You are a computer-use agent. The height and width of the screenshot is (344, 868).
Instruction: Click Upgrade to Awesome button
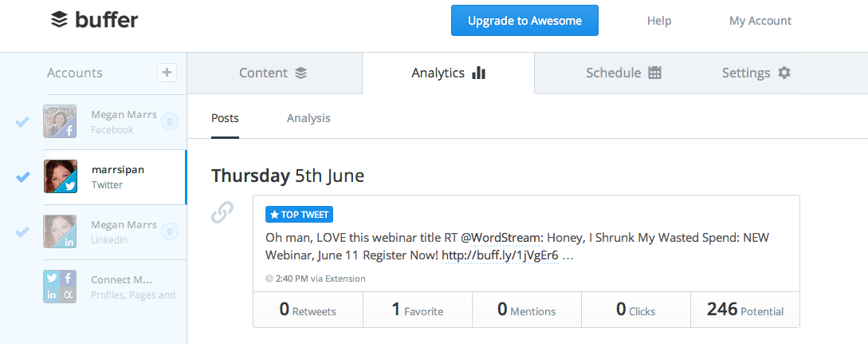[x=524, y=21]
